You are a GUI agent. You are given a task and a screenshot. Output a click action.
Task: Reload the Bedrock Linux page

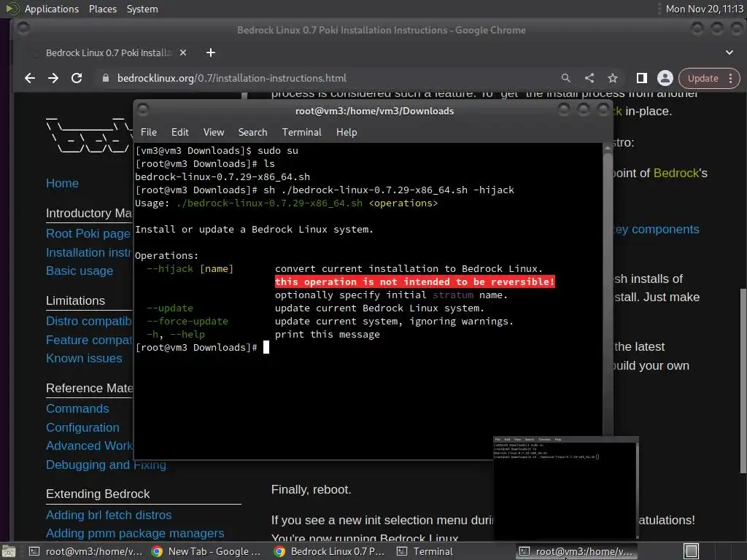[76, 78]
